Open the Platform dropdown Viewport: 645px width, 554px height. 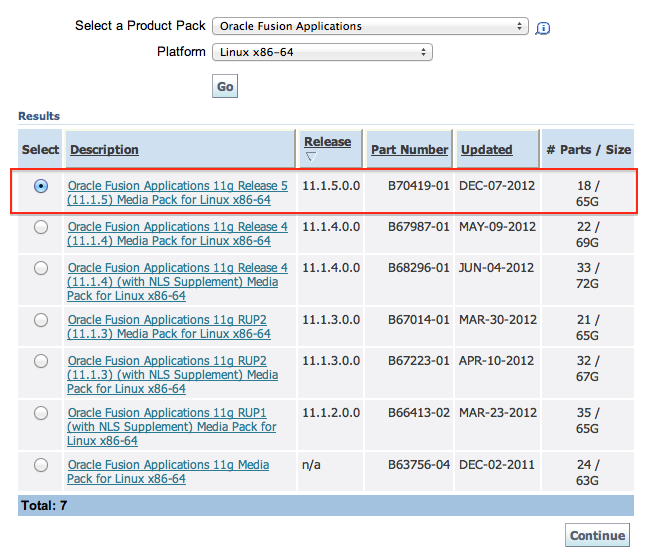pos(322,52)
